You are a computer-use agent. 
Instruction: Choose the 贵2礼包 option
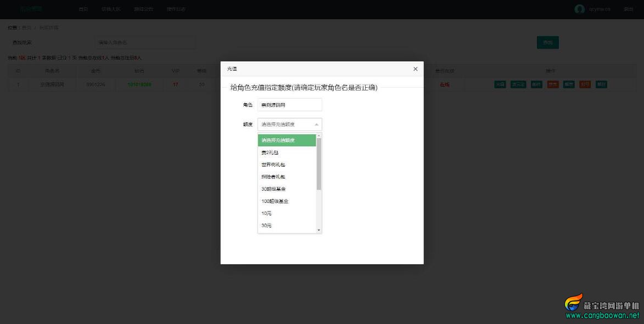(287, 152)
